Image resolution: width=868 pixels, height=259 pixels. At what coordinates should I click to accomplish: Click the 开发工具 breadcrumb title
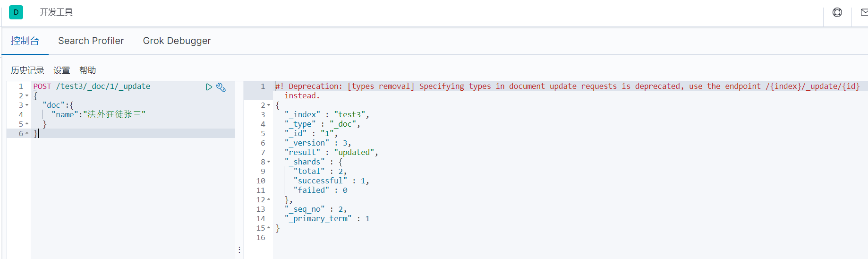(56, 12)
